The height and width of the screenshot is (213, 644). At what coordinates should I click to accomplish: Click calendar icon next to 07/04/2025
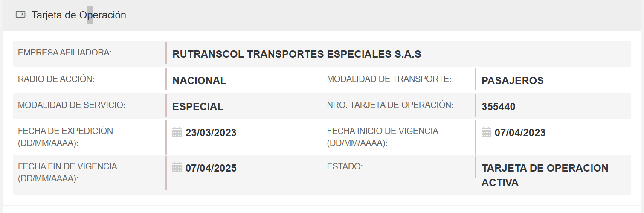177,168
